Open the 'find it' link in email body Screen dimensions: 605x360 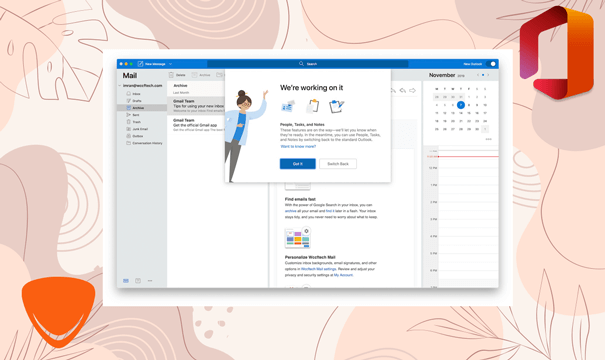click(330, 211)
